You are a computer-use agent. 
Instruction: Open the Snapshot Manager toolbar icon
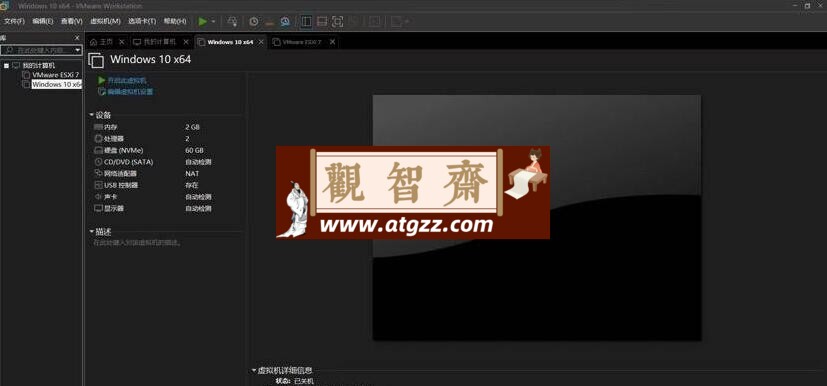[x=285, y=22]
